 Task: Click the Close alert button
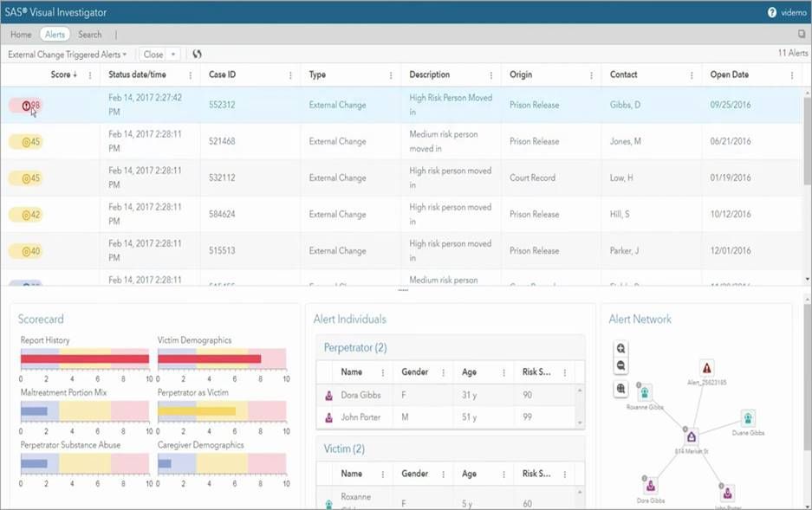pyautogui.click(x=153, y=55)
